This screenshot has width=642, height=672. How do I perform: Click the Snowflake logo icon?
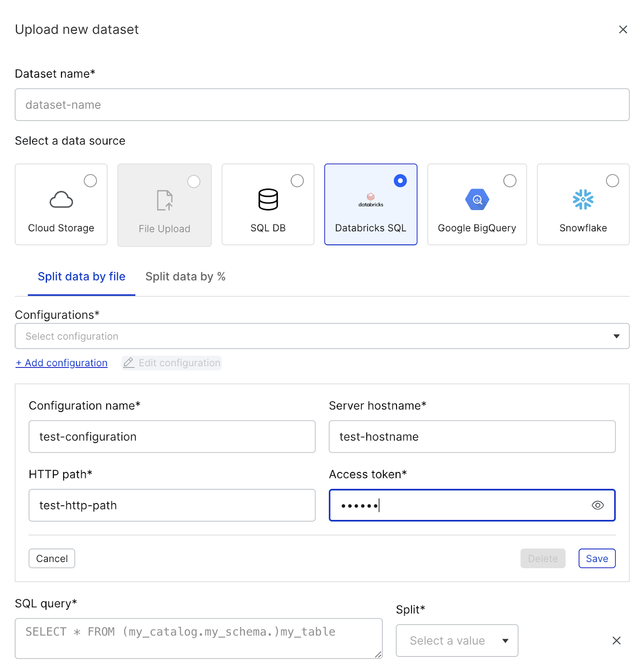pos(583,199)
